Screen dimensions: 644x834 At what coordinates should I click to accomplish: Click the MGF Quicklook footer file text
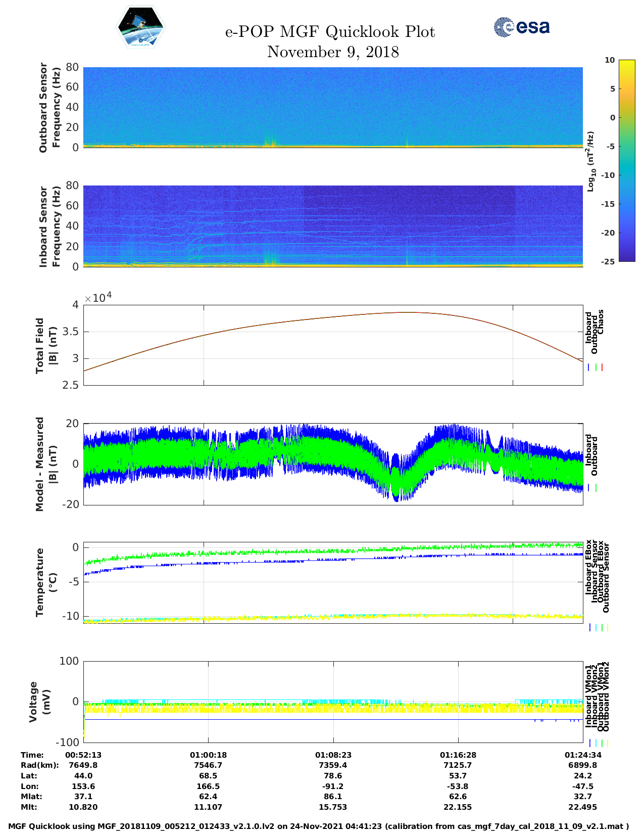[318, 826]
